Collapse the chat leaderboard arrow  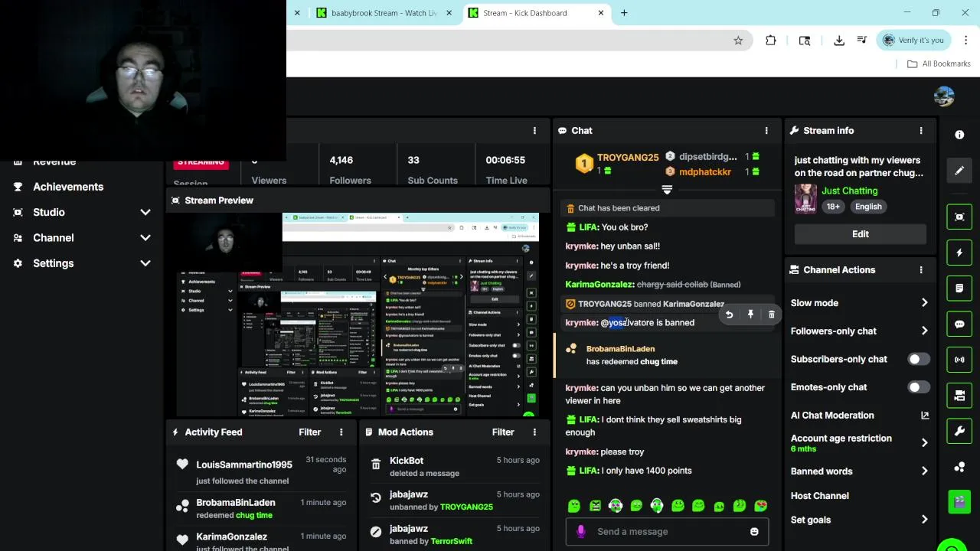coord(667,190)
